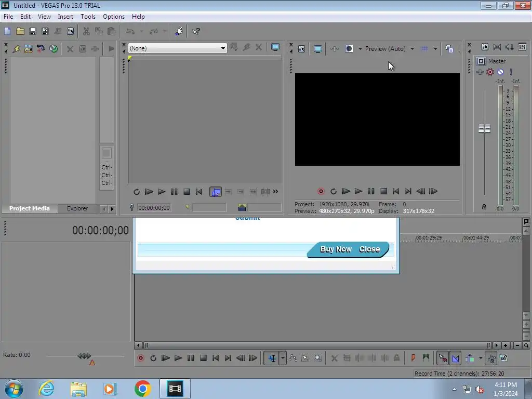Click the Master volume fader handle
The height and width of the screenshot is (399, 532).
pos(484,129)
